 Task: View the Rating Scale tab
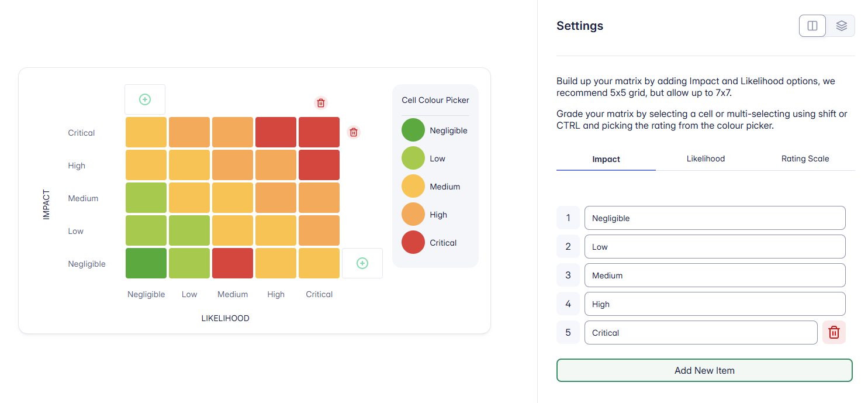pyautogui.click(x=805, y=159)
